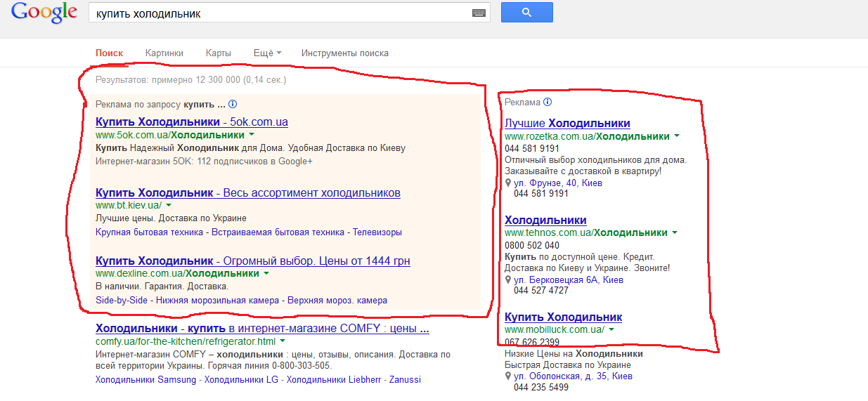
Task: Click info icon next to right 'Реклама'
Action: tap(548, 103)
